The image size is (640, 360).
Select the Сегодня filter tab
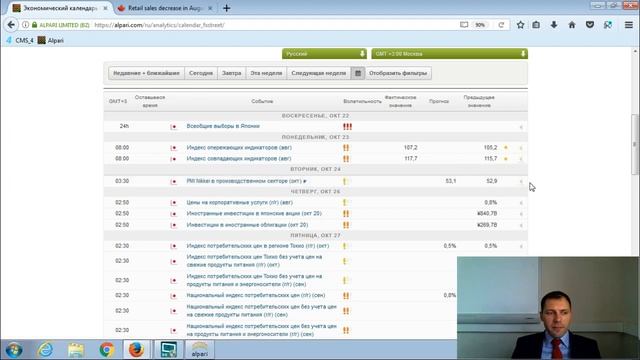201,73
